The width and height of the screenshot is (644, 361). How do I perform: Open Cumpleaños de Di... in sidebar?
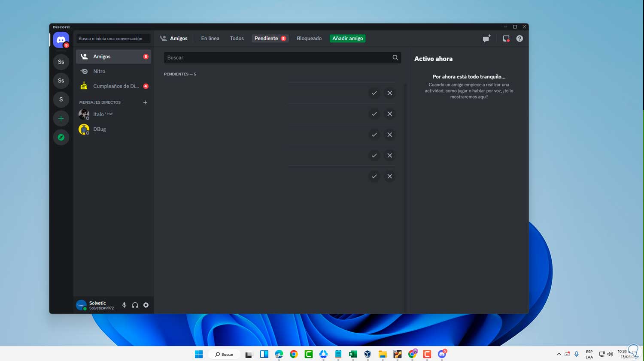click(113, 86)
